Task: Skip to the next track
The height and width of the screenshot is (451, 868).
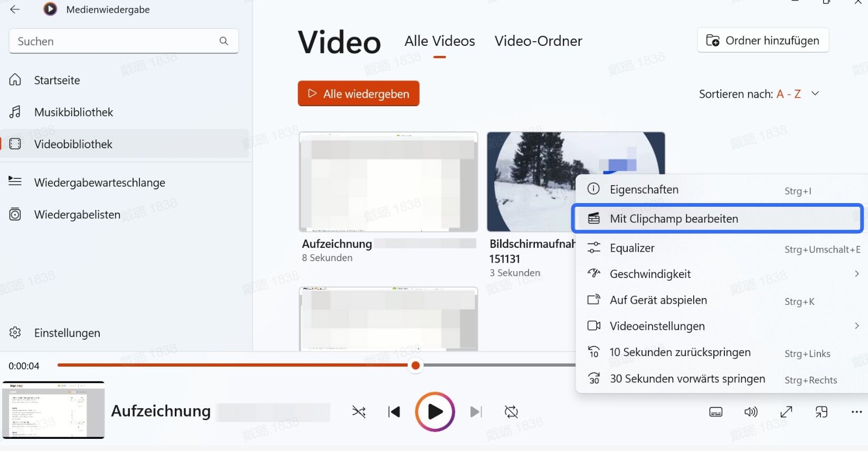Action: [476, 412]
